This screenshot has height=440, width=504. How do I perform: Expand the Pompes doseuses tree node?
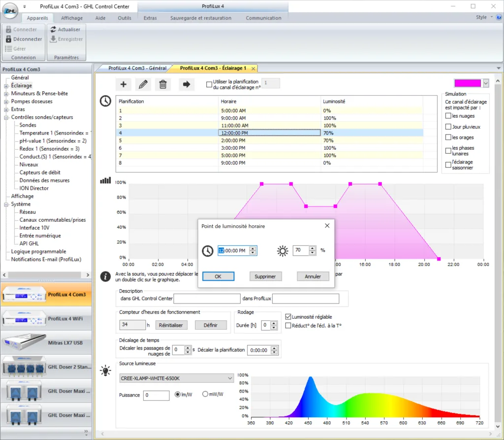(x=6, y=102)
